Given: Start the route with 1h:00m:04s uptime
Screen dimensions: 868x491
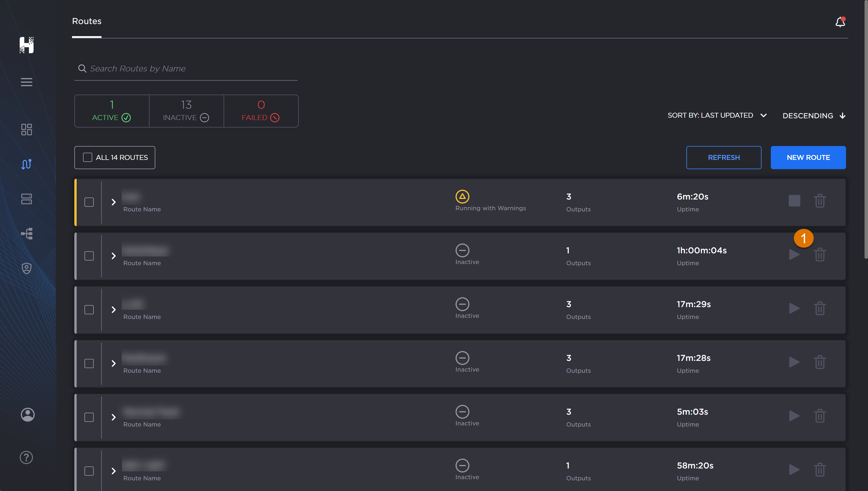Looking at the screenshot, I should (794, 254).
